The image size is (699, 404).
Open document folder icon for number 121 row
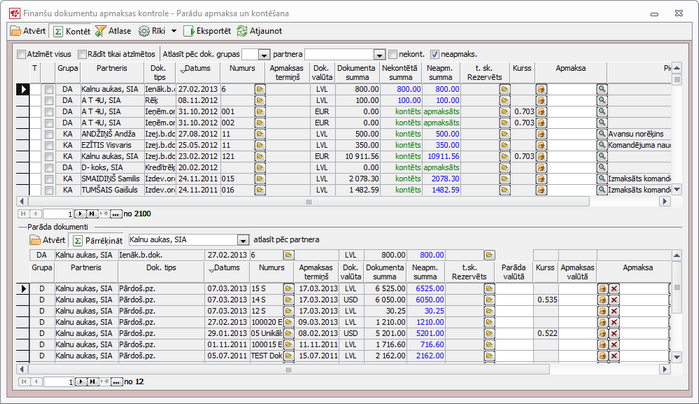click(x=260, y=156)
